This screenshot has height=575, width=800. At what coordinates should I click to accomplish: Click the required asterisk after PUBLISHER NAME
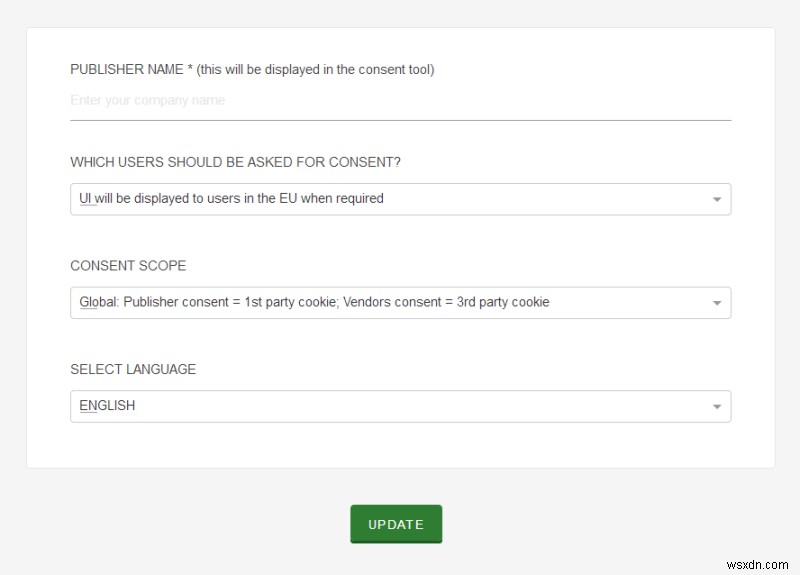click(189, 69)
